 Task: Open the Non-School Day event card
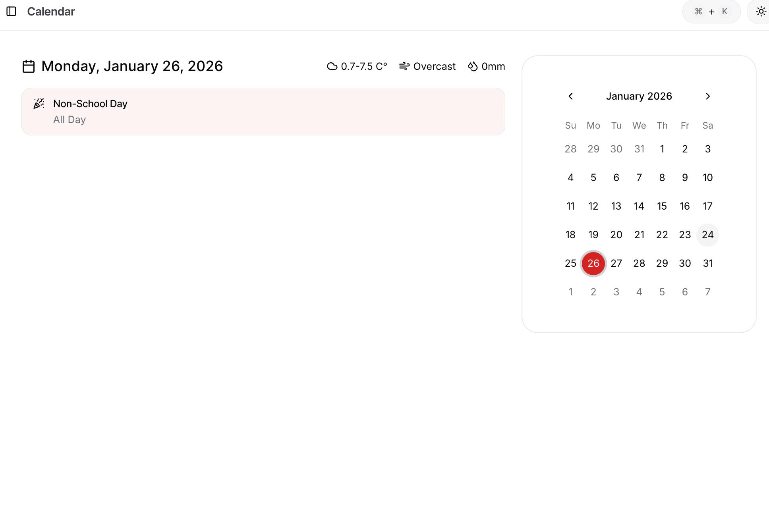tap(263, 112)
